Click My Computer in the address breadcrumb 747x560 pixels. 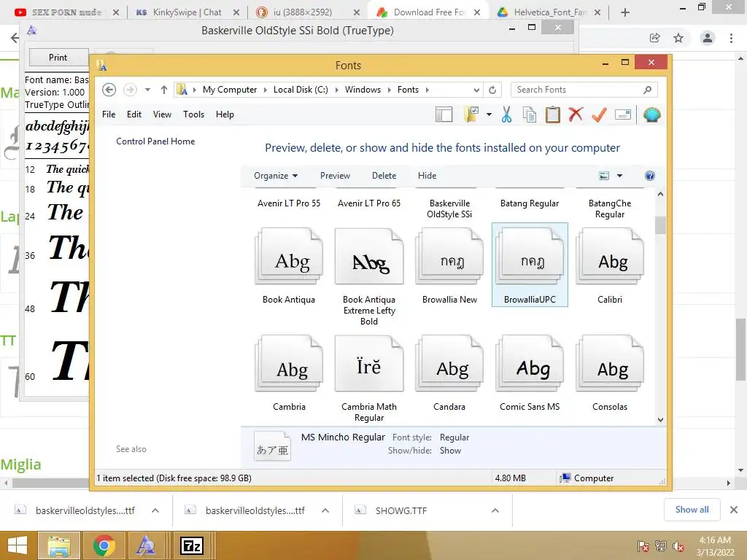point(230,90)
